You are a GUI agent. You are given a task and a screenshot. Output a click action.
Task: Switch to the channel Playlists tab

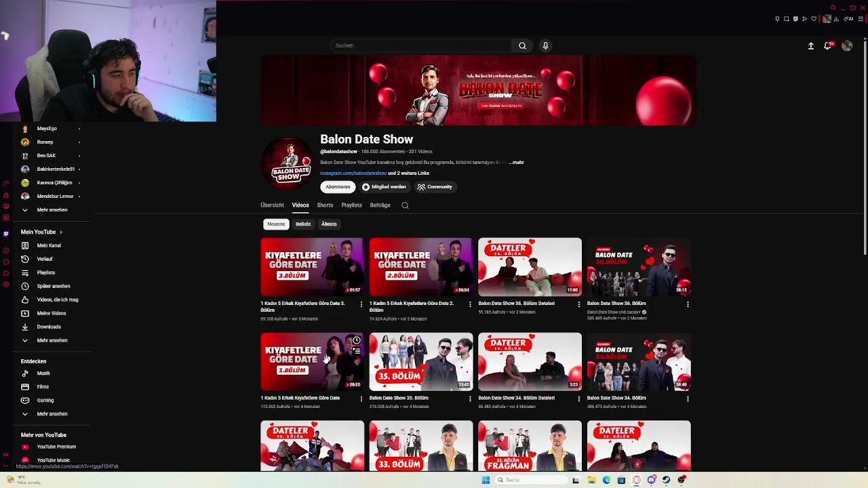coord(351,205)
